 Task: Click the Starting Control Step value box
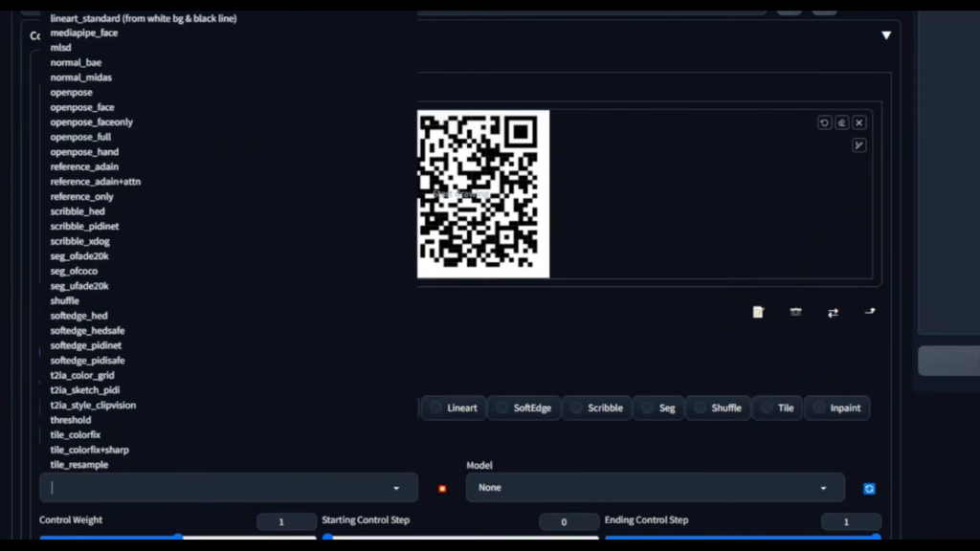click(x=569, y=521)
